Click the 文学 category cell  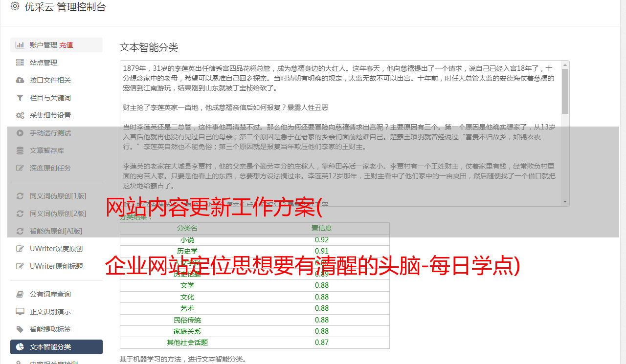click(x=187, y=285)
